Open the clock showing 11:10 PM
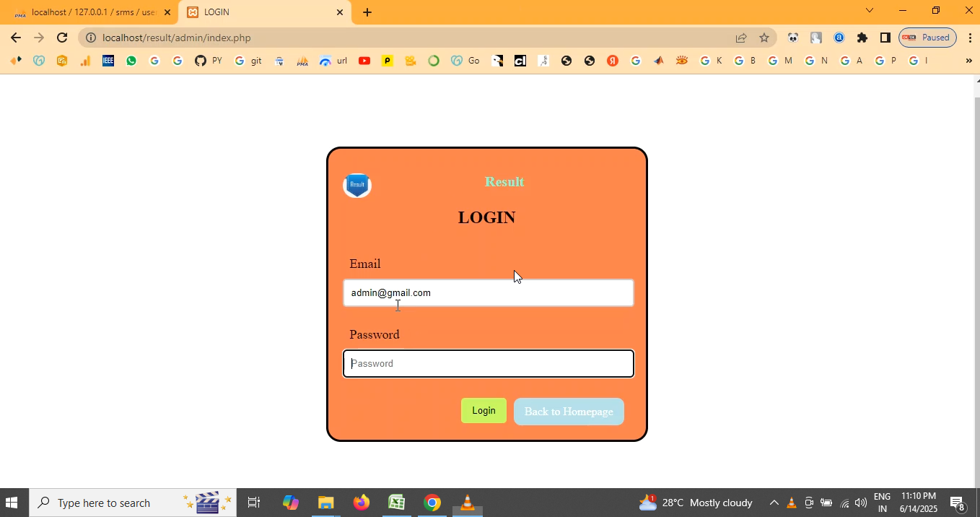This screenshot has width=980, height=517. (x=919, y=503)
